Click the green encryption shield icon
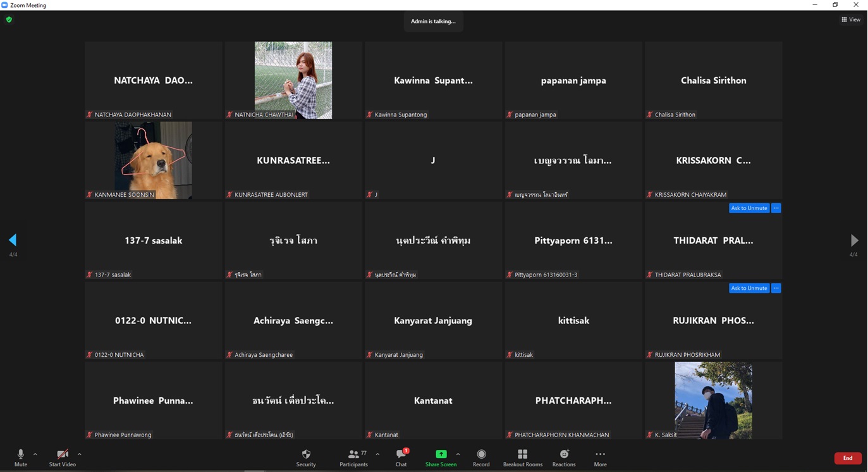This screenshot has width=868, height=472. pos(9,20)
